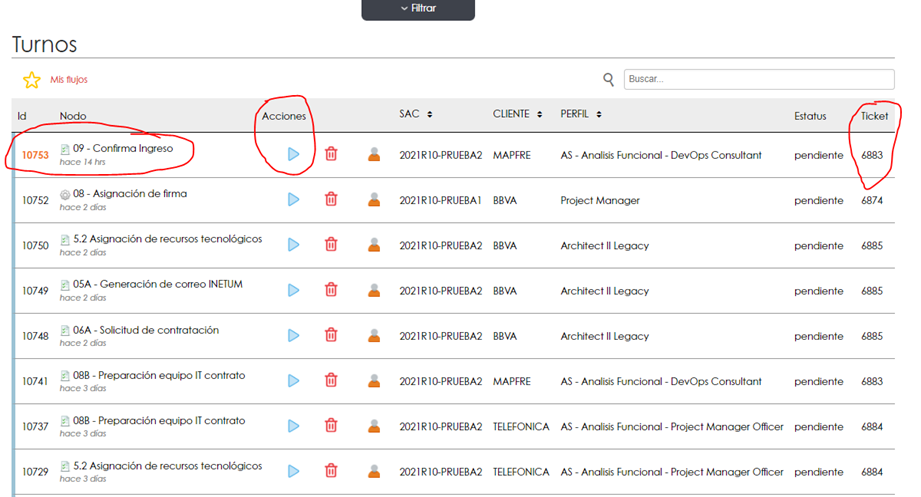The height and width of the screenshot is (497, 921).
Task: Click ticket 6884 in row 10729
Action: point(872,472)
